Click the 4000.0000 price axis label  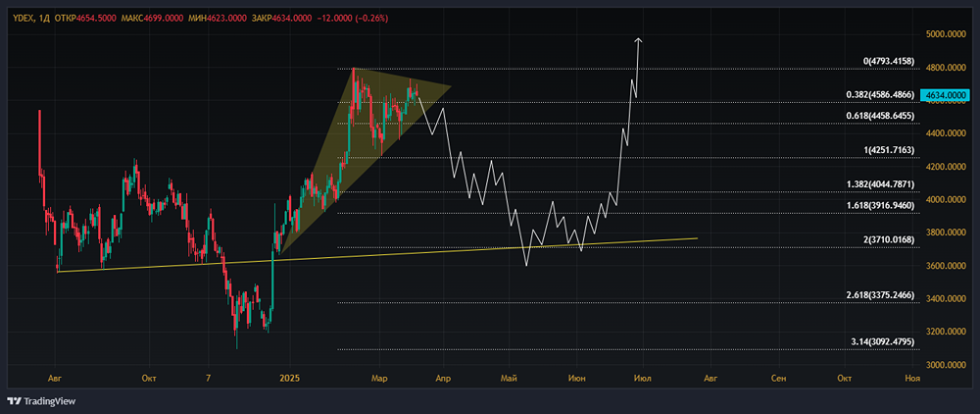click(x=947, y=199)
